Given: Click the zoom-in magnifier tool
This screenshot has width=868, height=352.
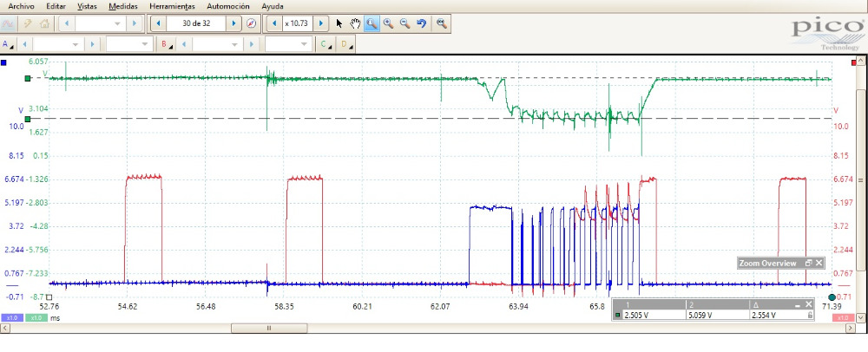Looking at the screenshot, I should 388,23.
